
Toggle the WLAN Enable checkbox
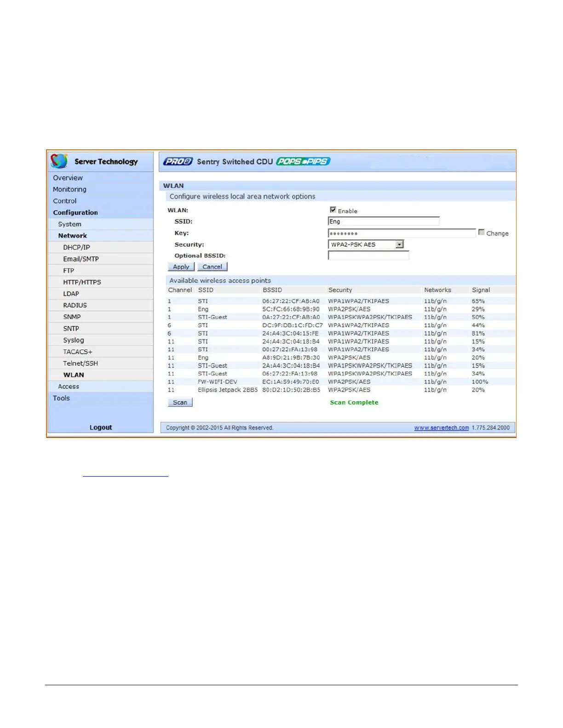point(333,210)
